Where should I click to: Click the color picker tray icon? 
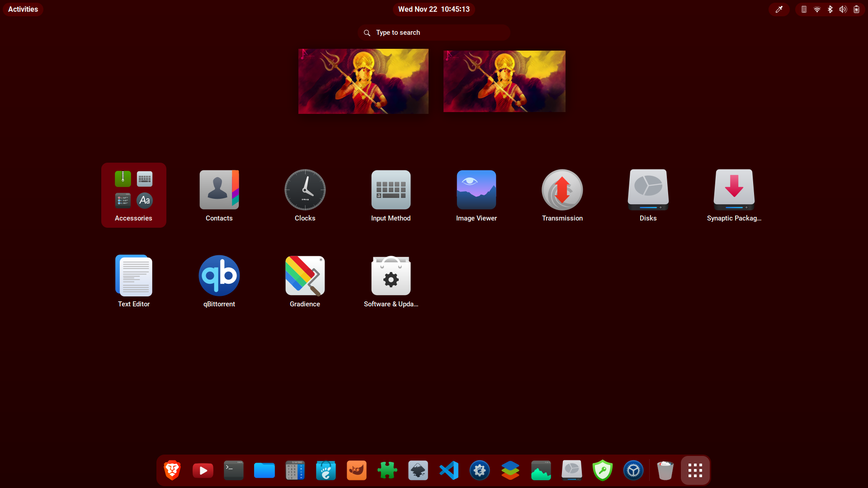tap(779, 9)
